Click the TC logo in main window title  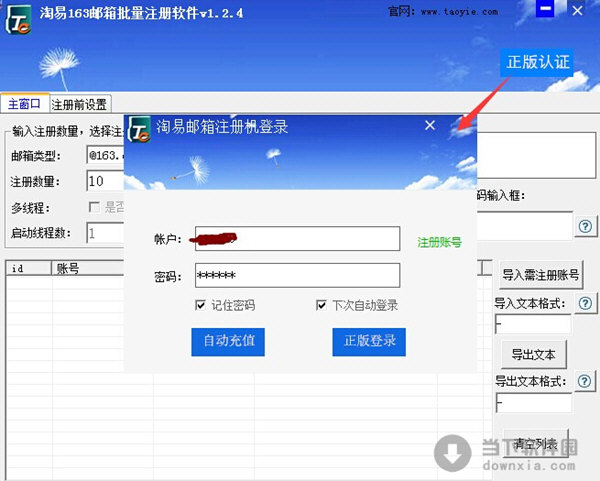pyautogui.click(x=18, y=20)
